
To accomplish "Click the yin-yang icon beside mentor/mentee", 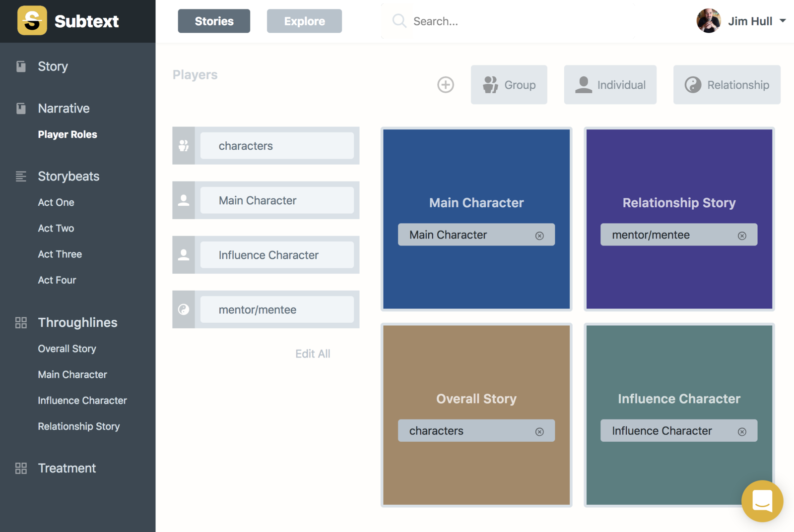I will click(x=184, y=309).
